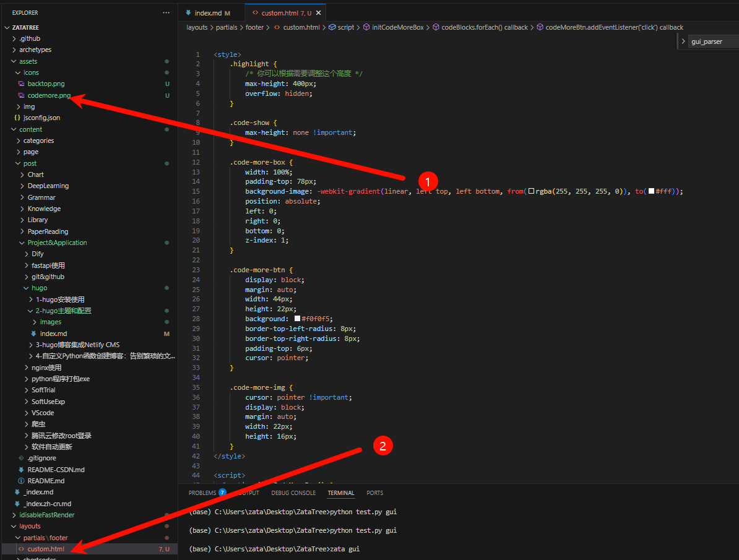Click the script breadcrumb segment
739x560 pixels.
[345, 27]
